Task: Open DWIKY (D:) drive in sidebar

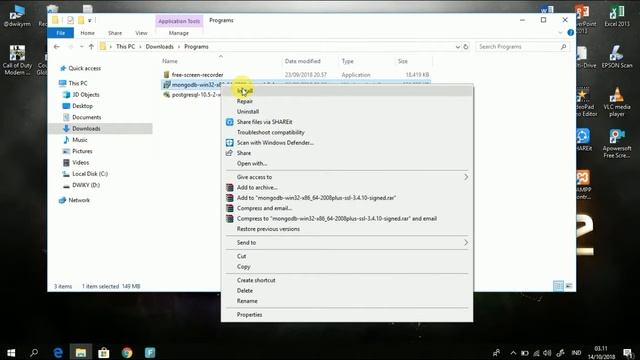Action: [x=86, y=185]
